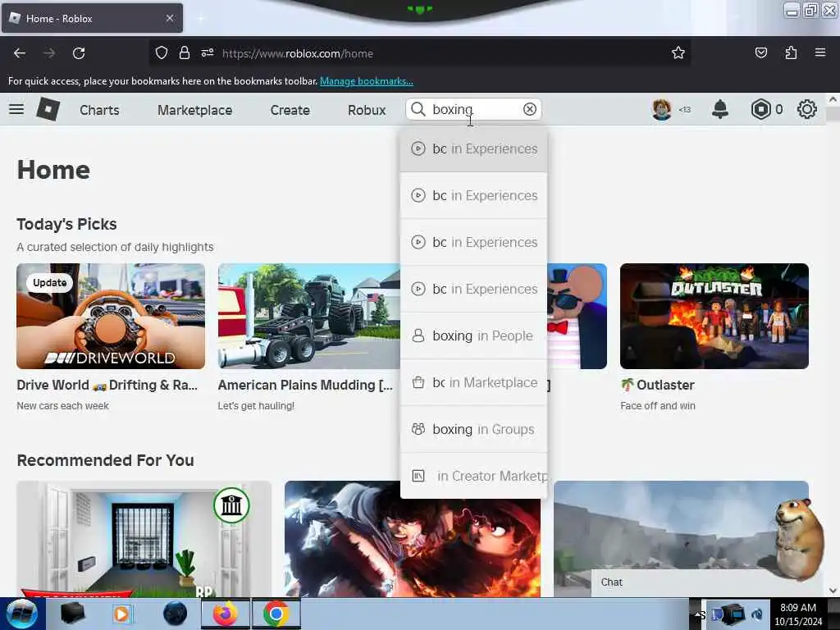This screenshot has width=840, height=630.
Task: Click the taskbar clock and date
Action: pos(798,614)
